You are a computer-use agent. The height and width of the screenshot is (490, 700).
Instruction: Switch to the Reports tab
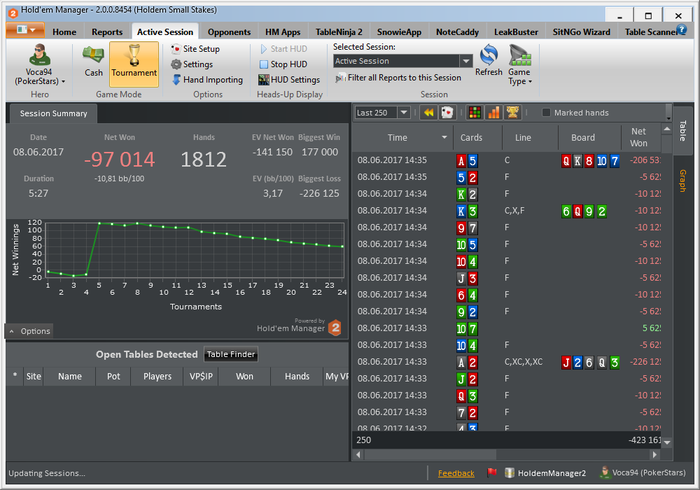107,32
